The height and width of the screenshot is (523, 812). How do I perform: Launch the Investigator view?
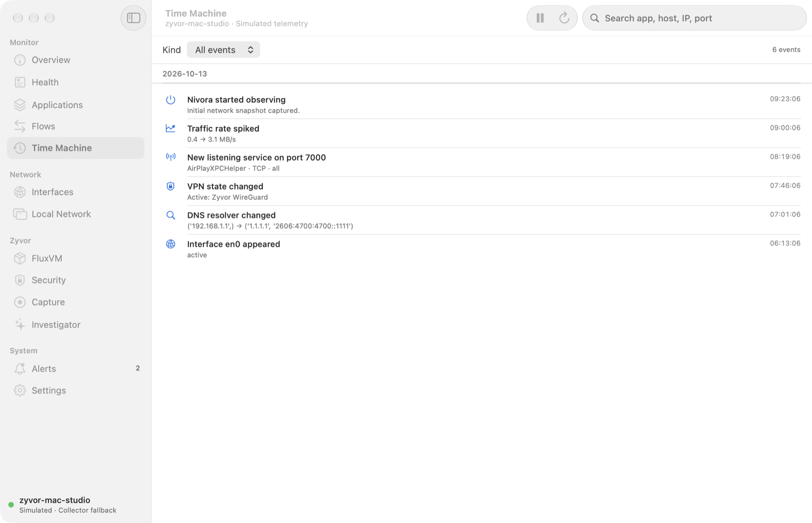76,324
